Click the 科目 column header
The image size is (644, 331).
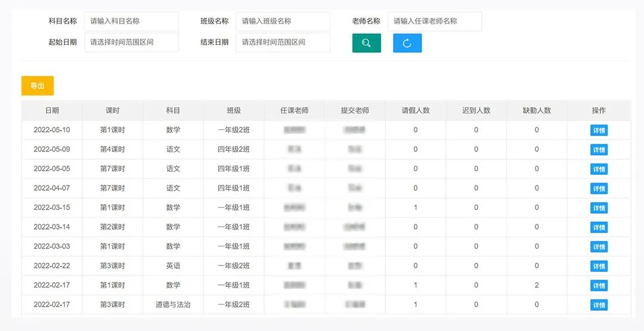(173, 110)
